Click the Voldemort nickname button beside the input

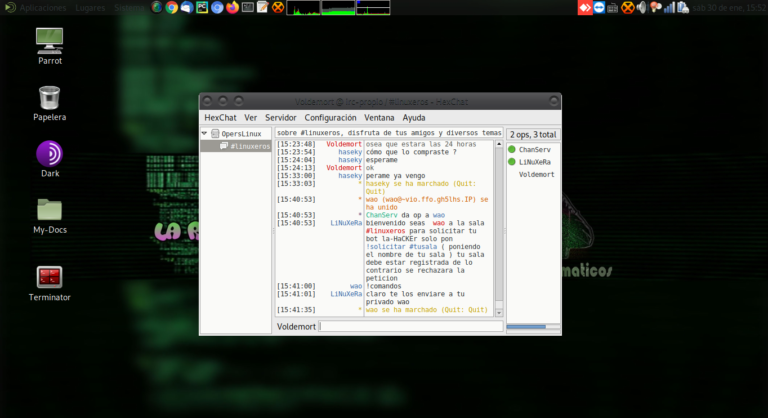click(x=296, y=326)
